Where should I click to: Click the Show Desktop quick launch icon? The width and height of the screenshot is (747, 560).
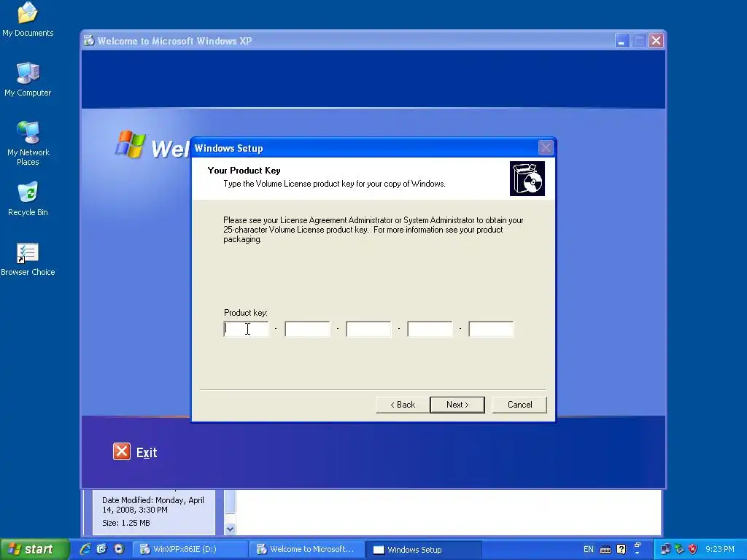pos(102,549)
